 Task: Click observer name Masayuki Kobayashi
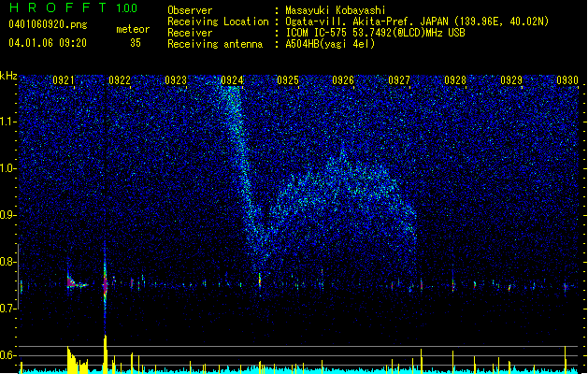pyautogui.click(x=336, y=10)
